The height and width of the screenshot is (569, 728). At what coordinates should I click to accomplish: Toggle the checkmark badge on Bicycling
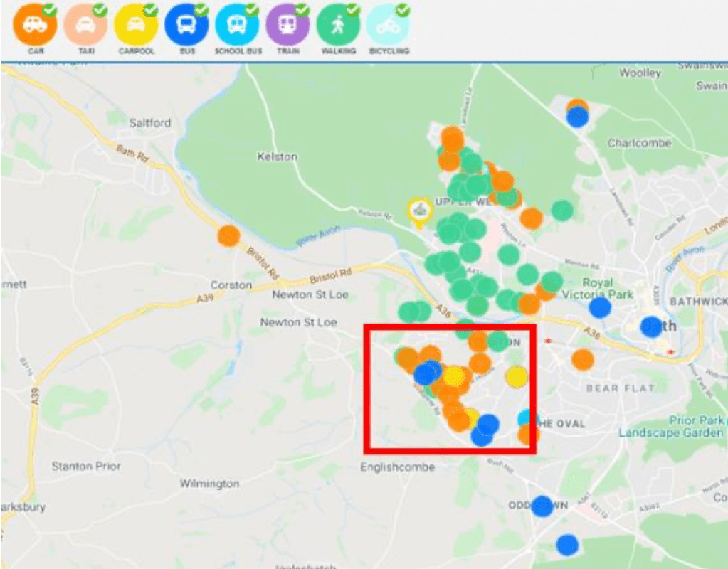pos(403,10)
